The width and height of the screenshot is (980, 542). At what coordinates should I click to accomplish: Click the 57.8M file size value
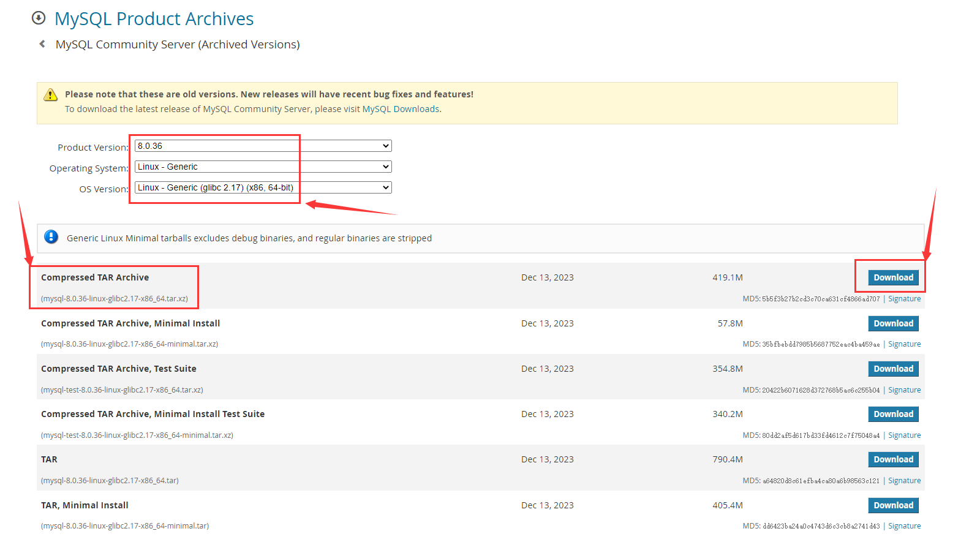click(x=730, y=323)
